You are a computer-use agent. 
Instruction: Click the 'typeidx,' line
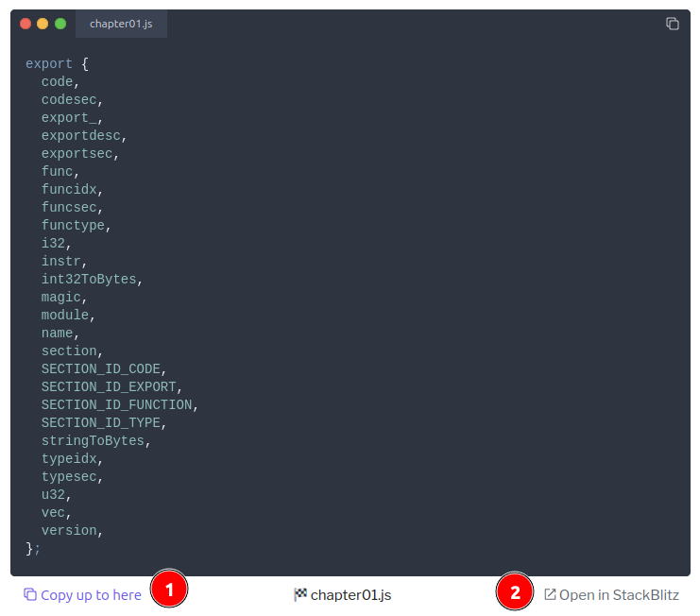coord(73,458)
